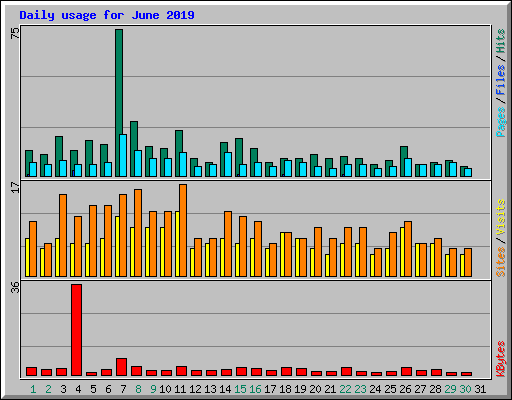512x400 pixels.
Task: Click the day label '9' on the axis
Action: point(153,389)
